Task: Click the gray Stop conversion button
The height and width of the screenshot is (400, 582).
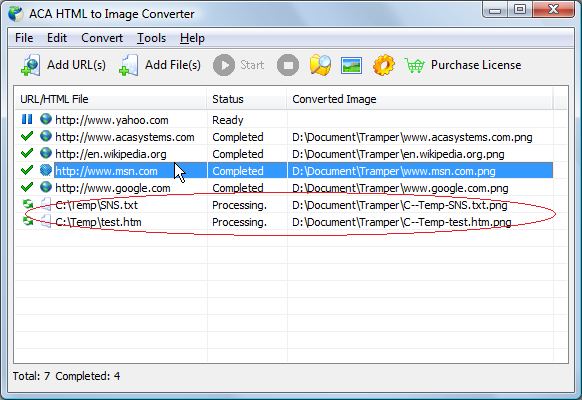Action: coord(288,65)
